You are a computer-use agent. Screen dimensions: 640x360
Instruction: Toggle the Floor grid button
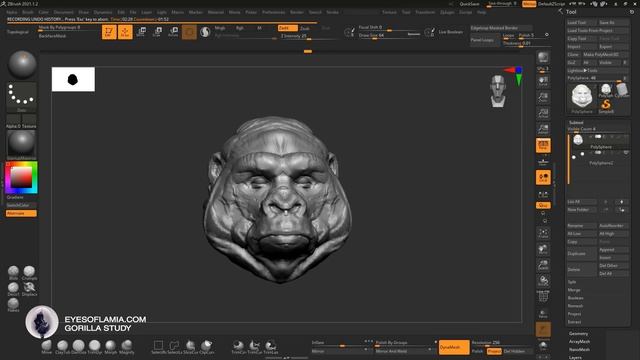(543, 161)
